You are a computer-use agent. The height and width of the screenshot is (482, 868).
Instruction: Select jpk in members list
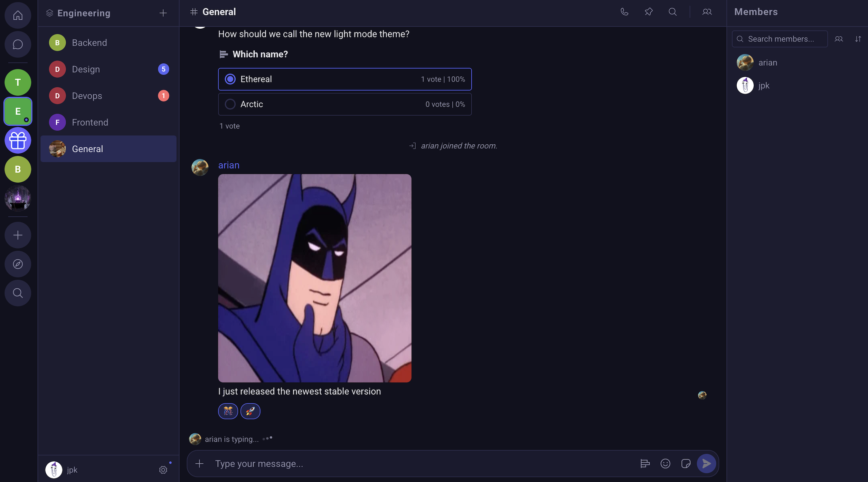click(x=798, y=85)
